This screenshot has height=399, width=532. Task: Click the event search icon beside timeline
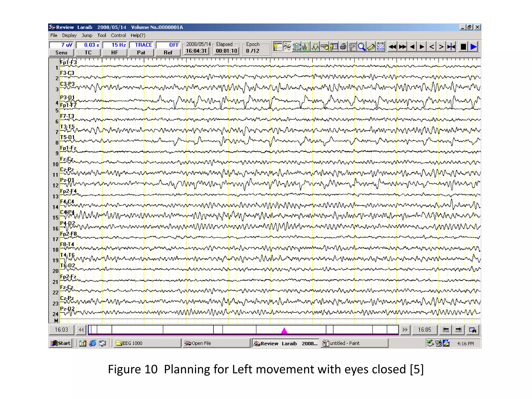click(473, 330)
